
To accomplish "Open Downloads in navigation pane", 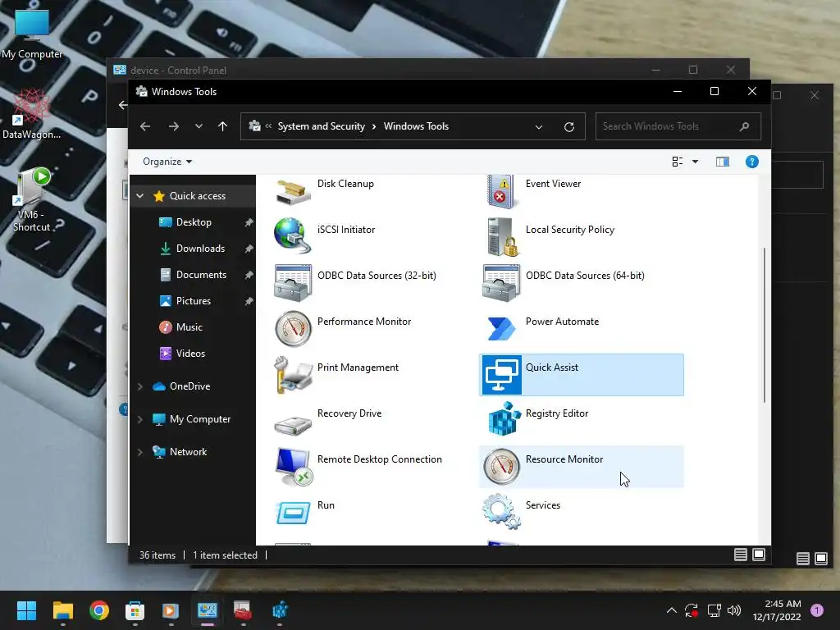I will (200, 249).
